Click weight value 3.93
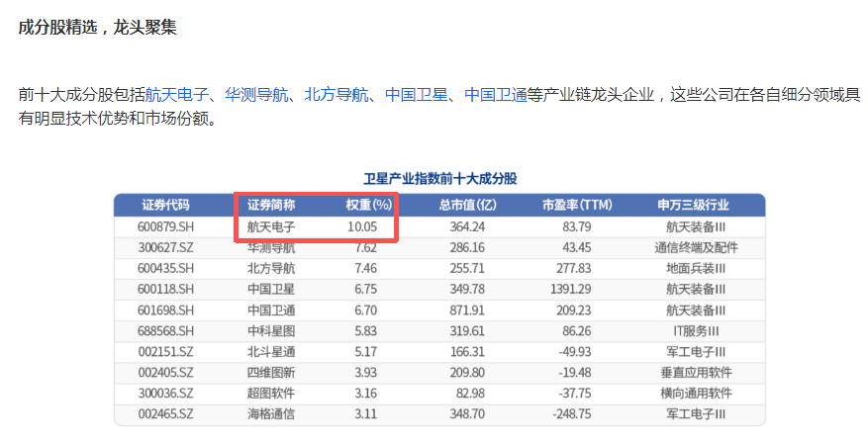The image size is (868, 445). pos(366,373)
